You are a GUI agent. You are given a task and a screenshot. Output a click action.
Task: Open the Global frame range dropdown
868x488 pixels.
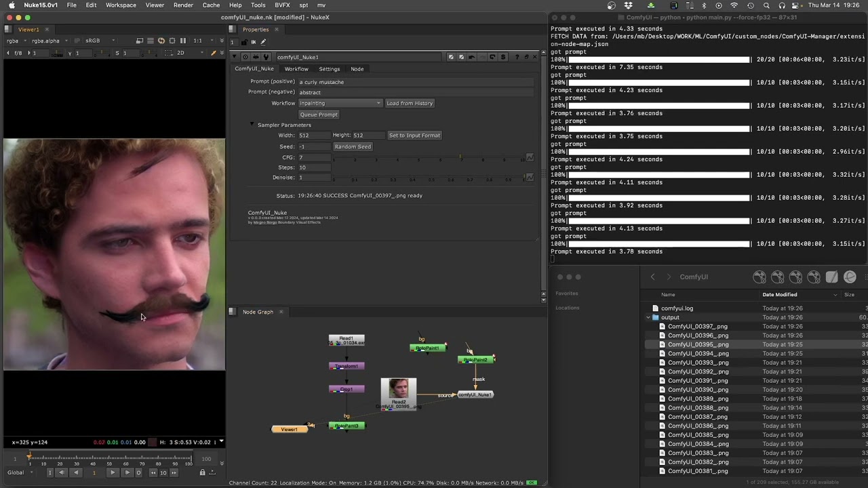[18, 472]
